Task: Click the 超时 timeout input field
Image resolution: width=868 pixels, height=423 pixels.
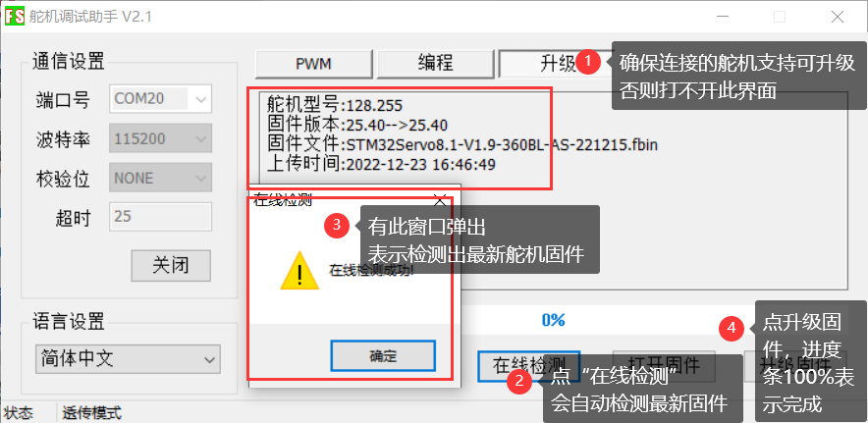Action: pos(160,217)
